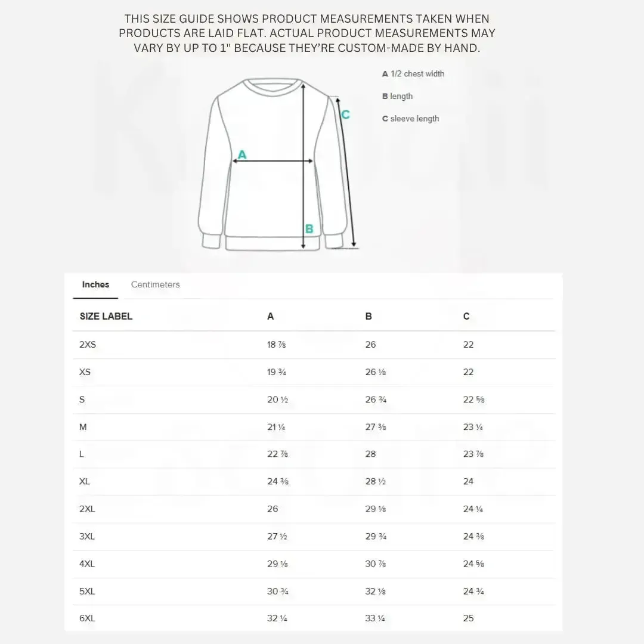The width and height of the screenshot is (644, 644).
Task: Click the A column header in table
Action: [270, 316]
